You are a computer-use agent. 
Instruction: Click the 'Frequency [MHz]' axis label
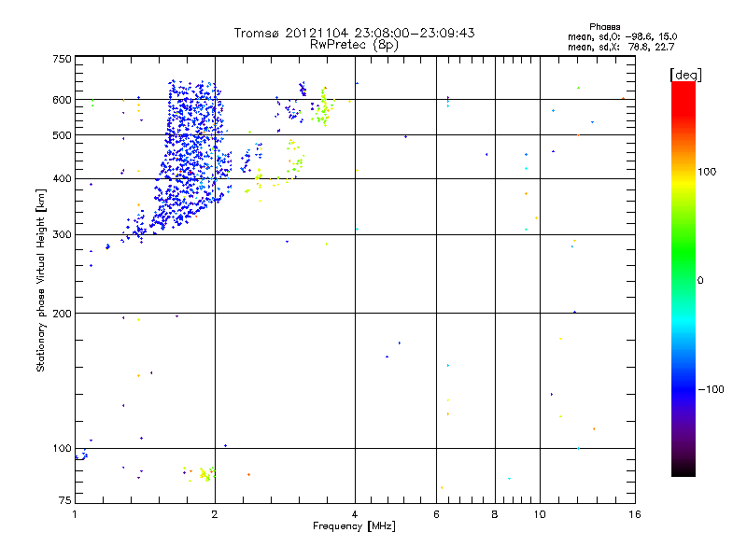point(354,526)
